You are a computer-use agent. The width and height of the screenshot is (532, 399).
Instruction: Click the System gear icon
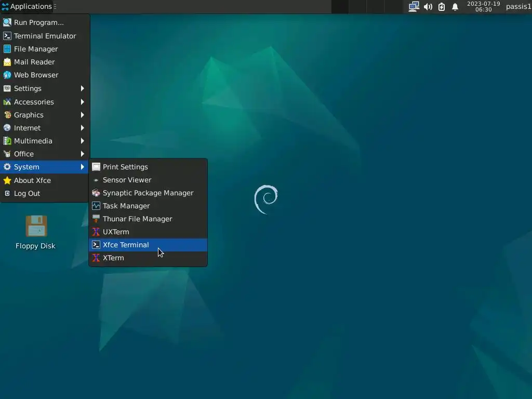(7, 167)
